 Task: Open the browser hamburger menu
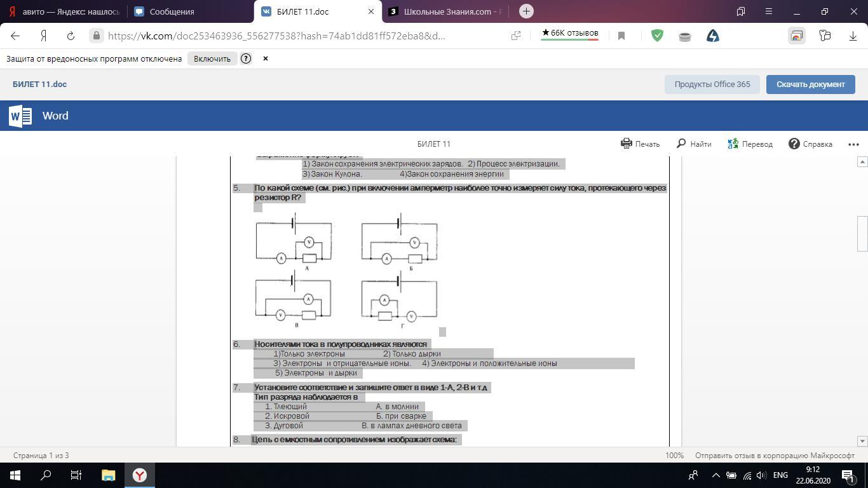point(769,11)
